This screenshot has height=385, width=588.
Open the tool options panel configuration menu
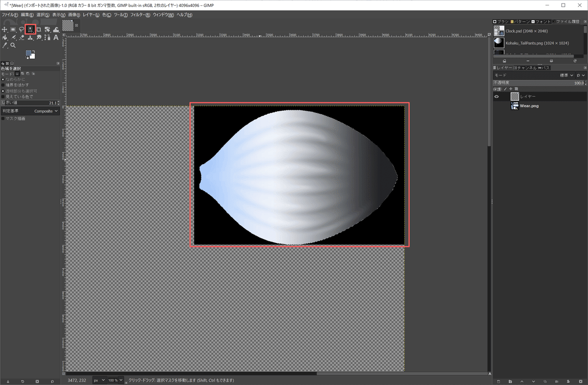tap(58, 63)
